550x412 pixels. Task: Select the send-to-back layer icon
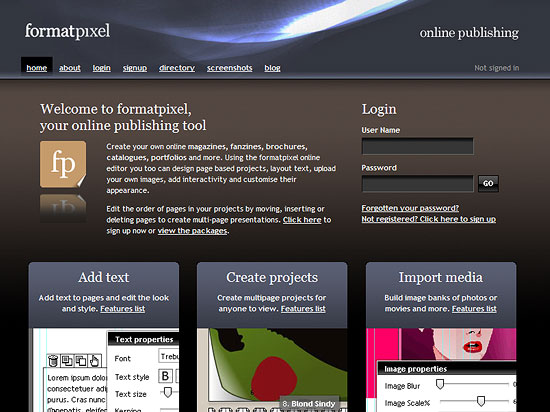[x=81, y=360]
